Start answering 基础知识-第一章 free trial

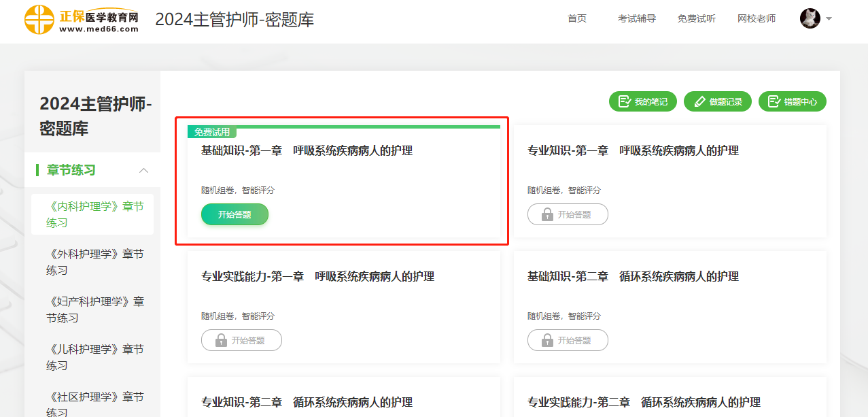tap(235, 214)
